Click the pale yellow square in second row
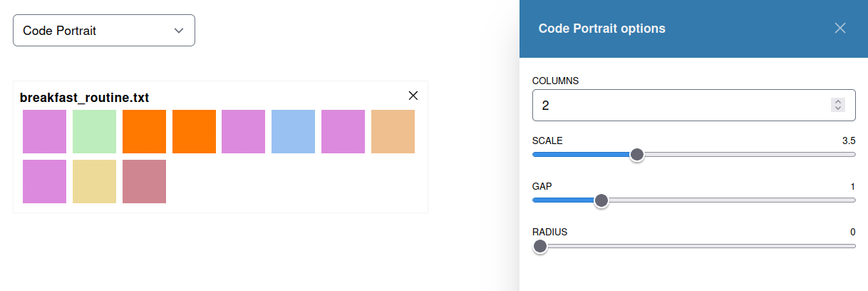The width and height of the screenshot is (868, 291). (x=94, y=181)
